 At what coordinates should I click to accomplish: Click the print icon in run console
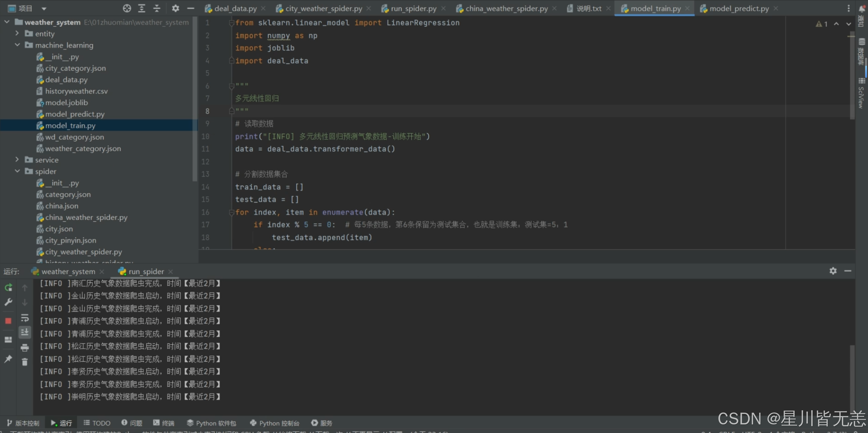(25, 348)
